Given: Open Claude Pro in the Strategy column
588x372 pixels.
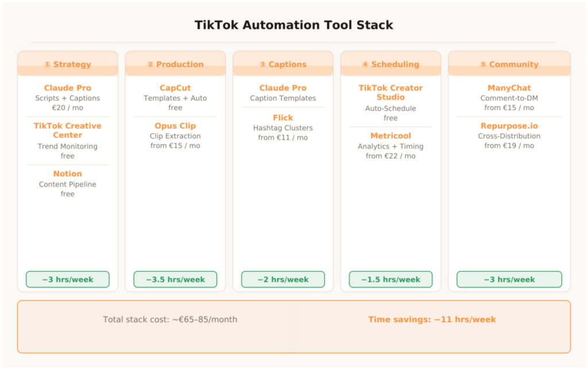Looking at the screenshot, I should pos(68,88).
